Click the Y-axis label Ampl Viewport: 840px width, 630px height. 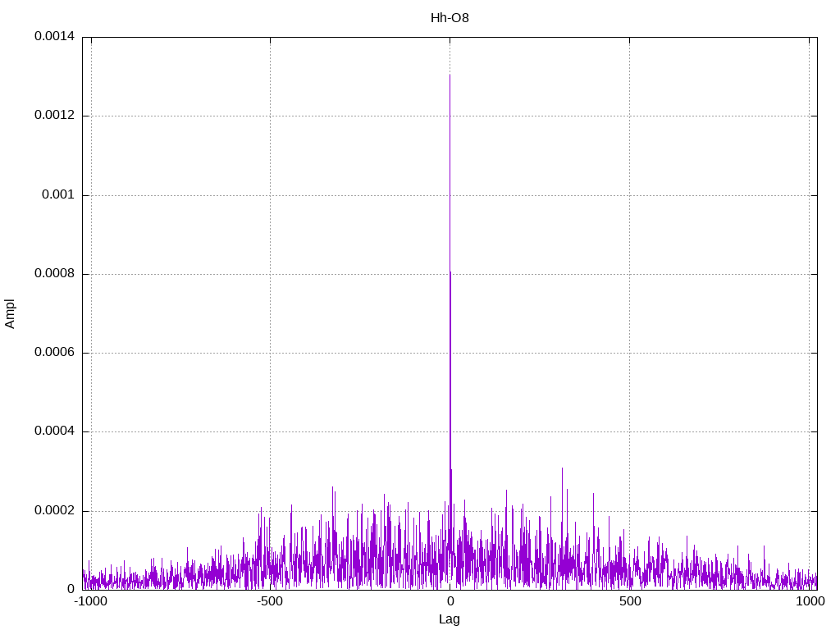coord(10,314)
